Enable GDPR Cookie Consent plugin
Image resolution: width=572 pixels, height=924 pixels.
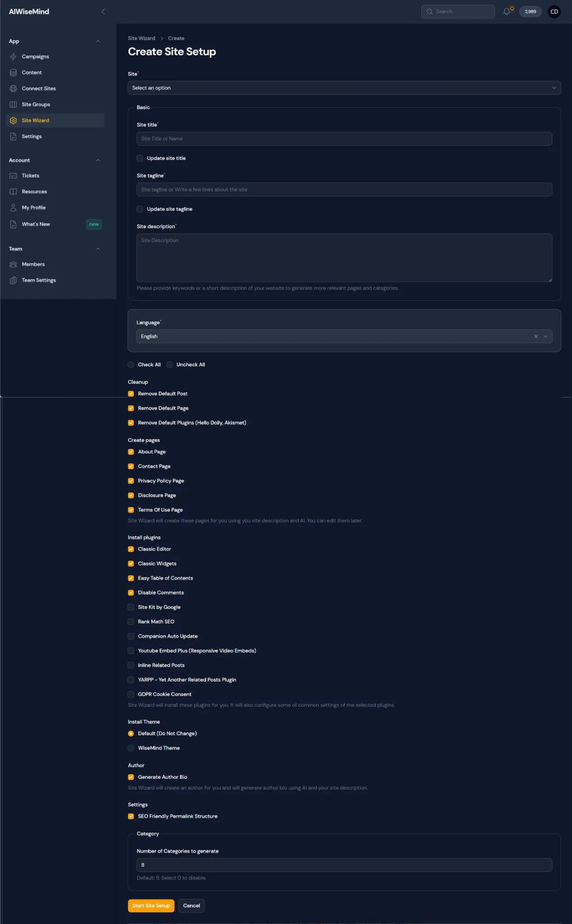pyautogui.click(x=131, y=694)
